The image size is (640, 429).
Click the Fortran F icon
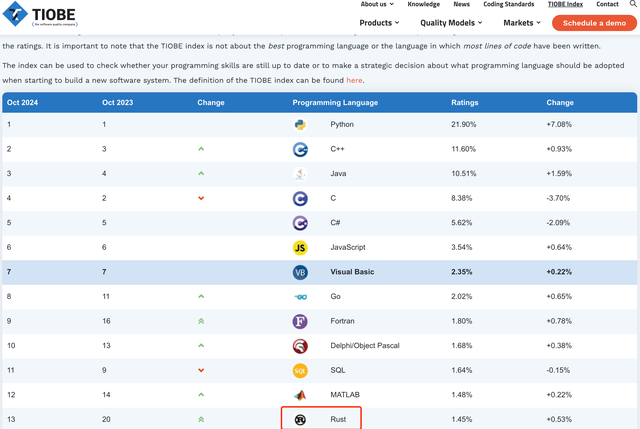click(x=300, y=321)
